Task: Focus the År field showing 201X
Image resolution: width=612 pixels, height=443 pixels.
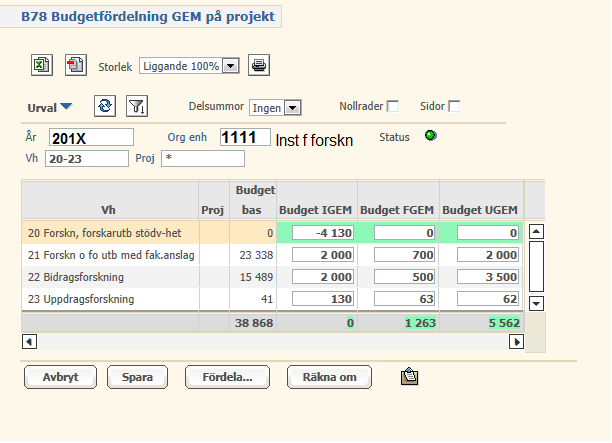Action: [x=91, y=137]
